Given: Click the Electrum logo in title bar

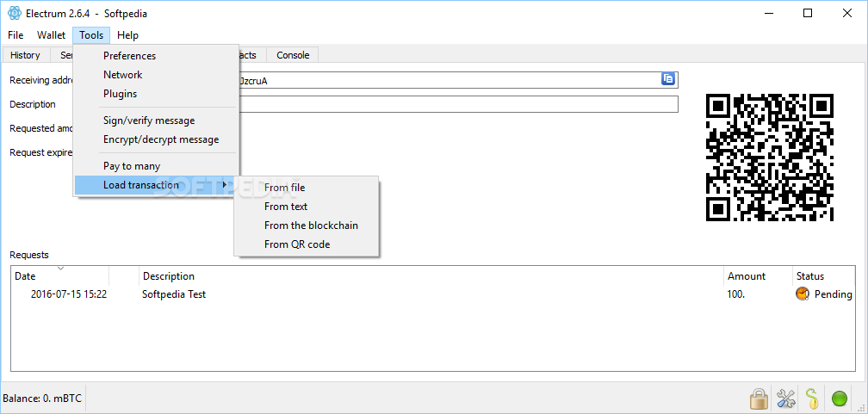Looking at the screenshot, I should pos(15,13).
